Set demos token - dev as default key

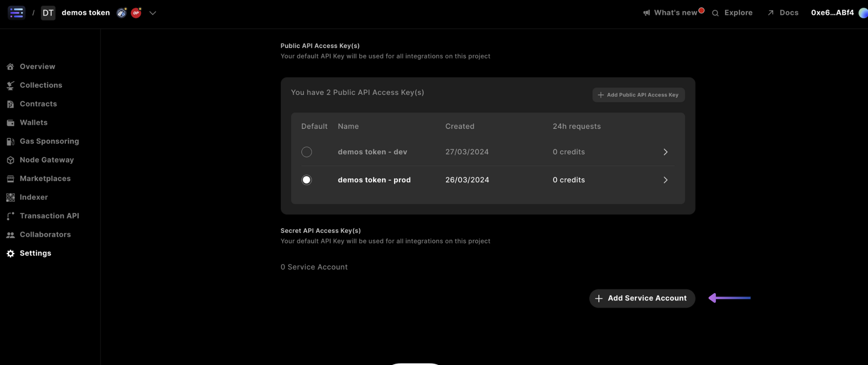(306, 152)
